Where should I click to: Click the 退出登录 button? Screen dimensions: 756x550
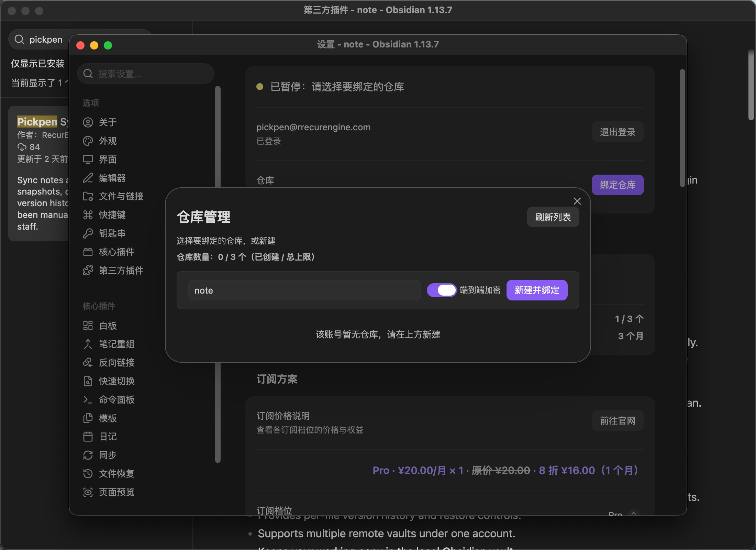click(618, 132)
